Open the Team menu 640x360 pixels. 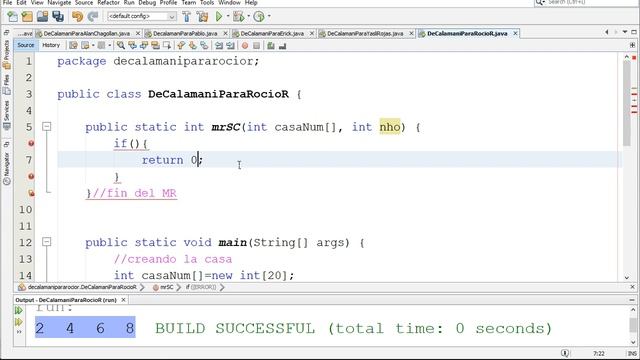[189, 2]
